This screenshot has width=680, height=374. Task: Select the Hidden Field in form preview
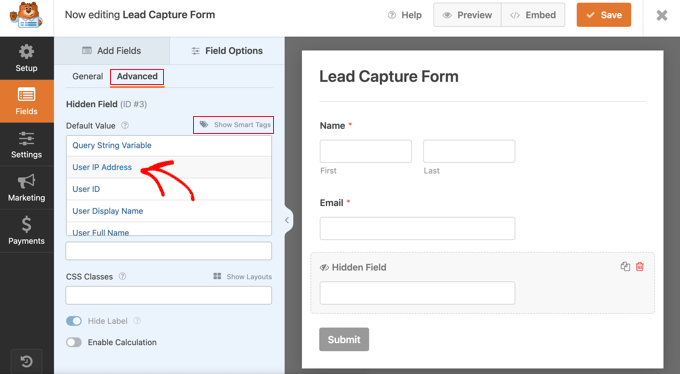coord(482,283)
